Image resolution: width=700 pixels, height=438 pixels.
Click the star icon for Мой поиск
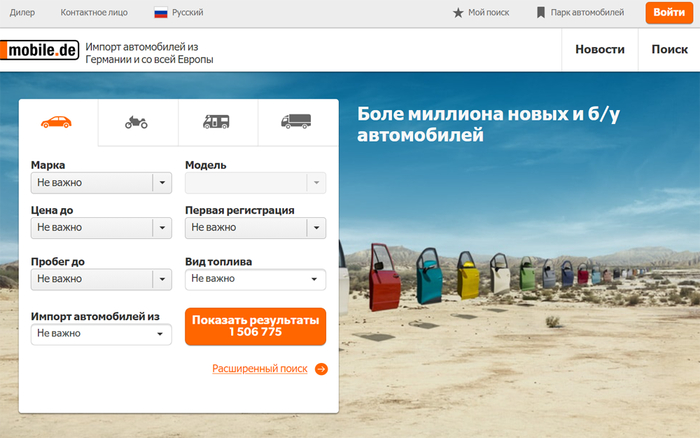pos(458,13)
